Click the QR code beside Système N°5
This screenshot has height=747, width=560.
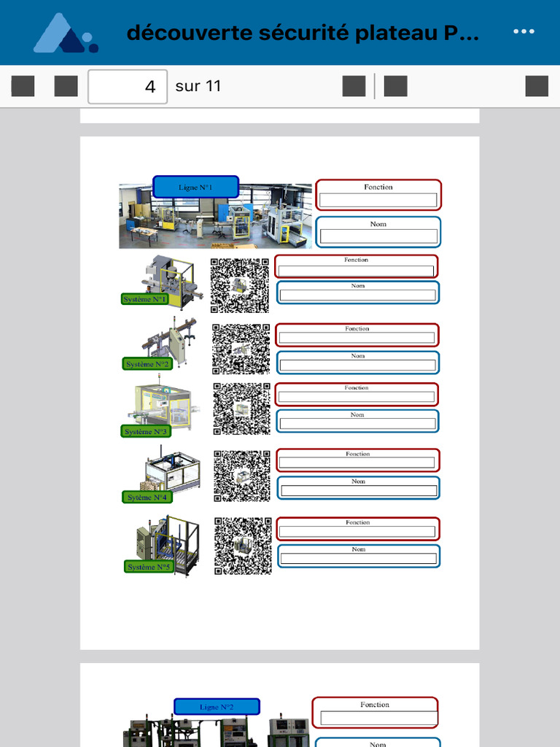243,546
